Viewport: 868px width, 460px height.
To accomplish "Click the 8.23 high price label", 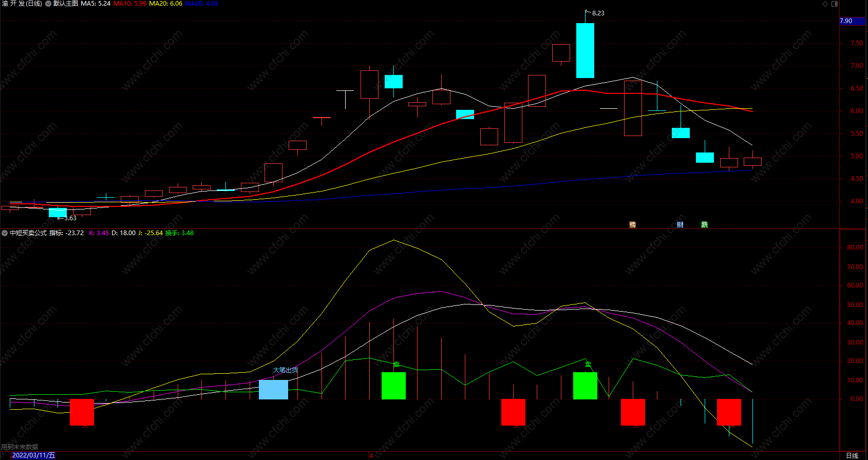I will (x=598, y=13).
